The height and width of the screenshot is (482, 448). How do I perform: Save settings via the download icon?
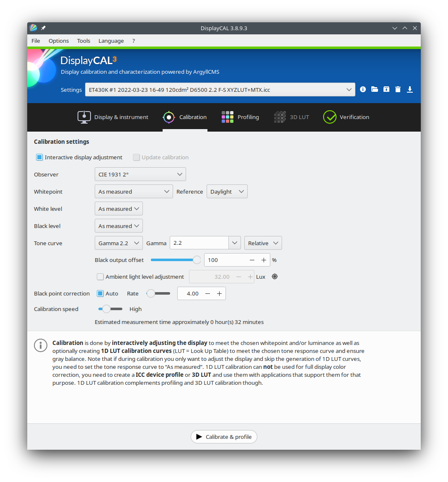click(x=409, y=89)
